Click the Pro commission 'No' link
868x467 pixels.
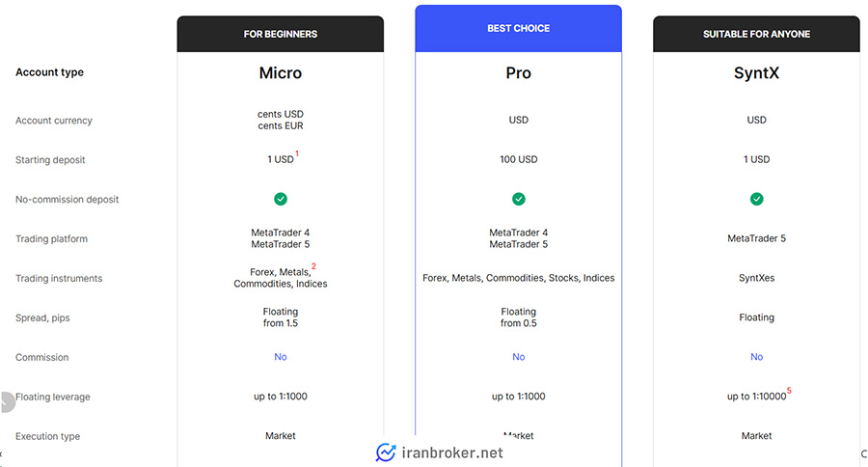click(x=518, y=357)
